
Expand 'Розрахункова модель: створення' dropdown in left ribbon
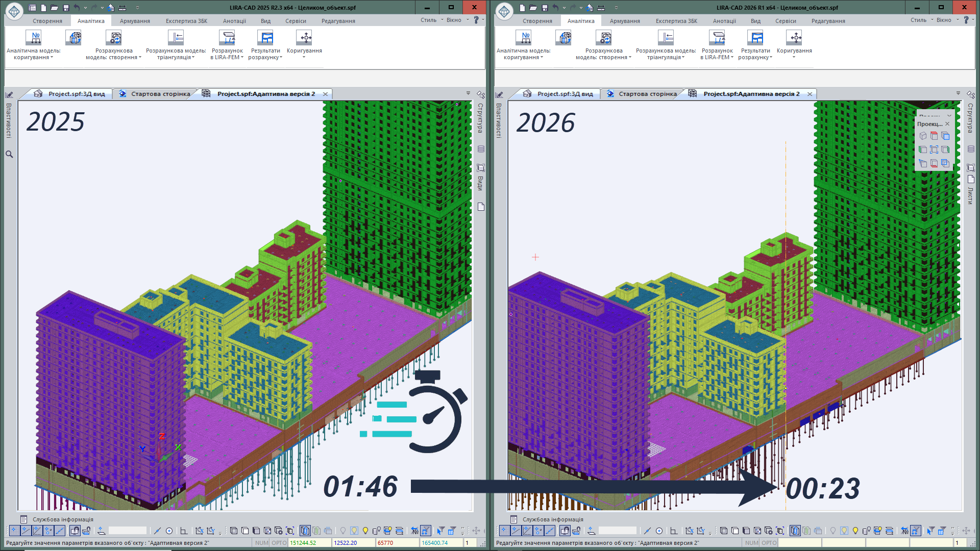140,58
